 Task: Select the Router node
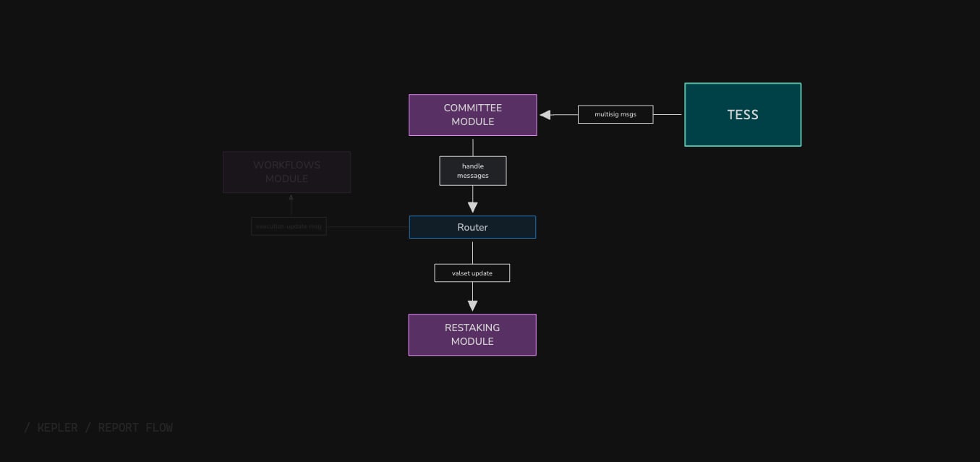click(473, 227)
